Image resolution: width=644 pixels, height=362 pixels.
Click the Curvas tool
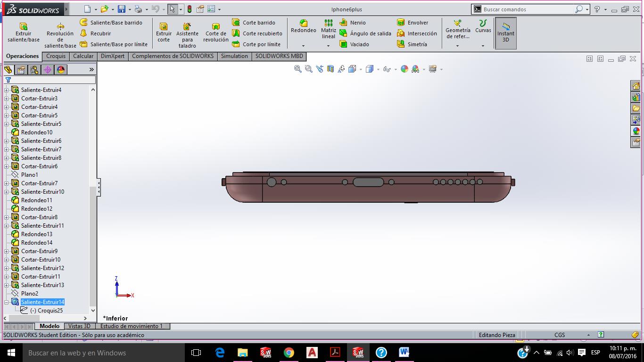pyautogui.click(x=483, y=26)
